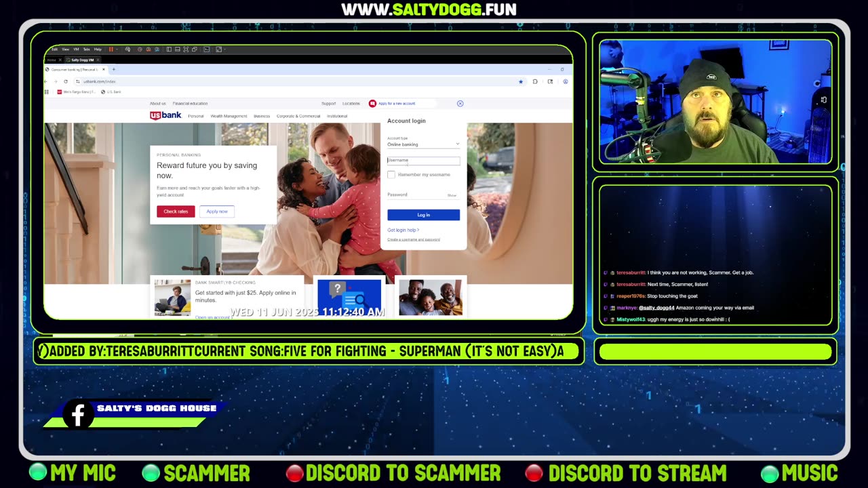Click the console view icon

207,49
